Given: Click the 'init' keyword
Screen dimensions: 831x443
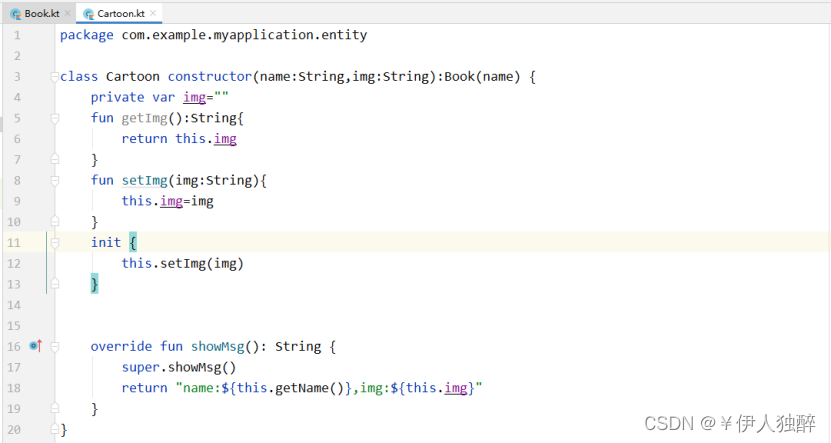Looking at the screenshot, I should 106,243.
